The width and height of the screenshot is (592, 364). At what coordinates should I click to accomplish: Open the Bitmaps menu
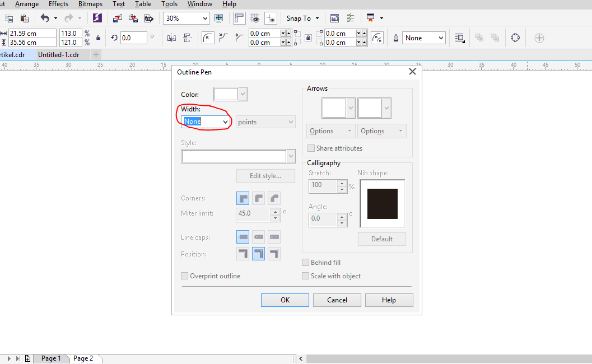(x=90, y=4)
